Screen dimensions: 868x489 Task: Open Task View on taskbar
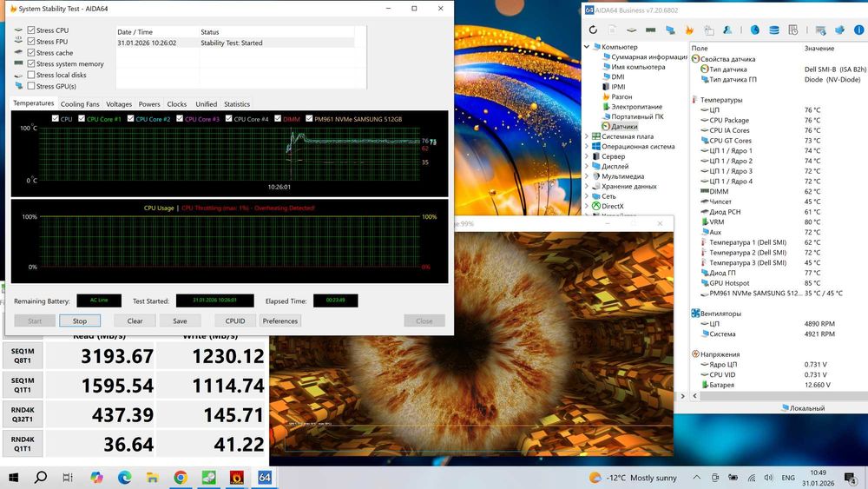point(68,478)
